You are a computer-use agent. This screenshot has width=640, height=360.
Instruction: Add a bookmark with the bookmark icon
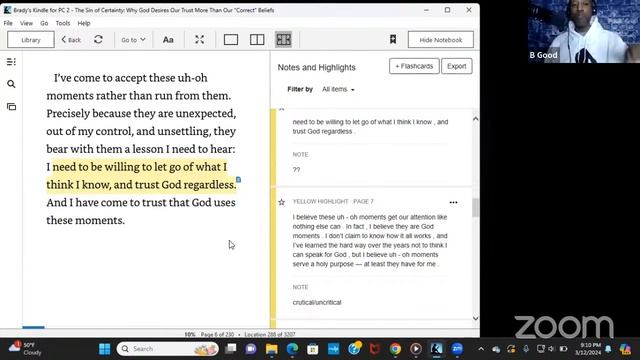click(393, 40)
